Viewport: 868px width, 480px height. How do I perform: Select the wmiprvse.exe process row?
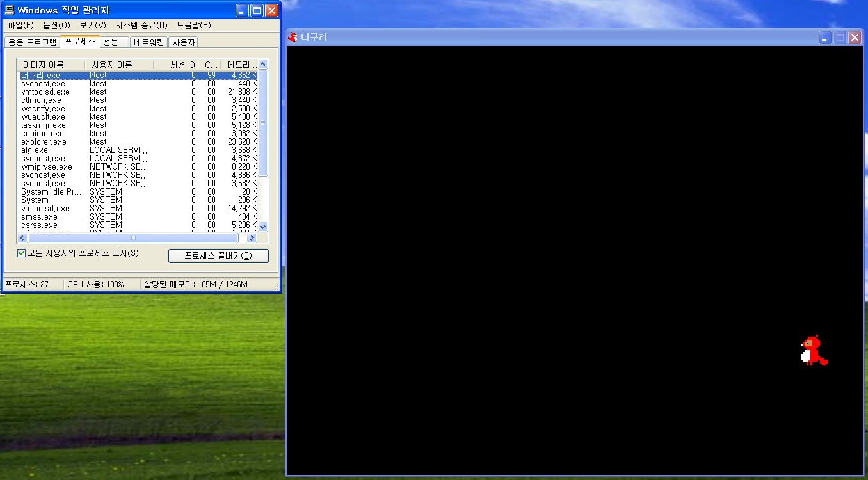click(138, 166)
